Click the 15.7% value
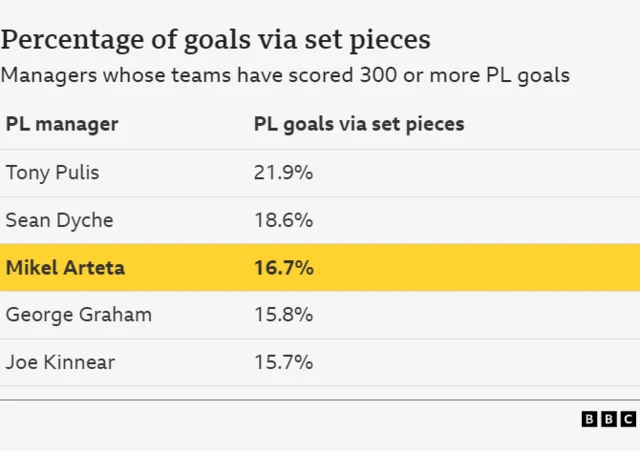 pyautogui.click(x=283, y=362)
